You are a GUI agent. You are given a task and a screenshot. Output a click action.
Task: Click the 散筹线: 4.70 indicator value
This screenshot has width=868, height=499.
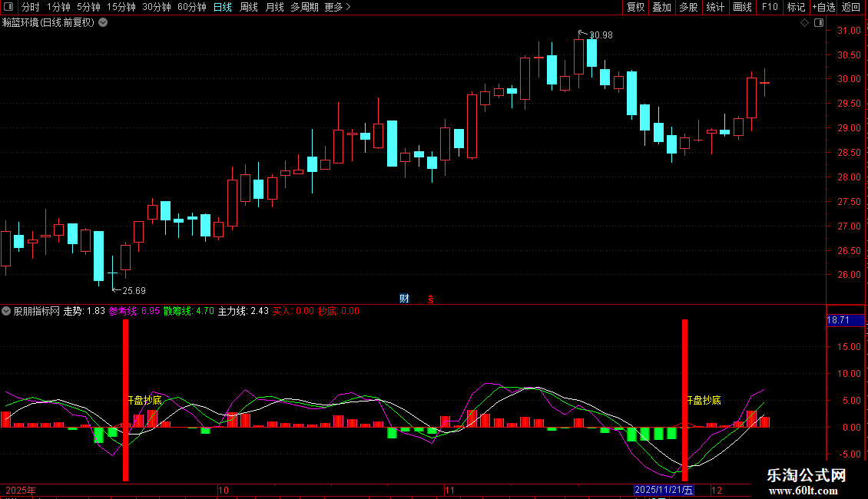188,312
